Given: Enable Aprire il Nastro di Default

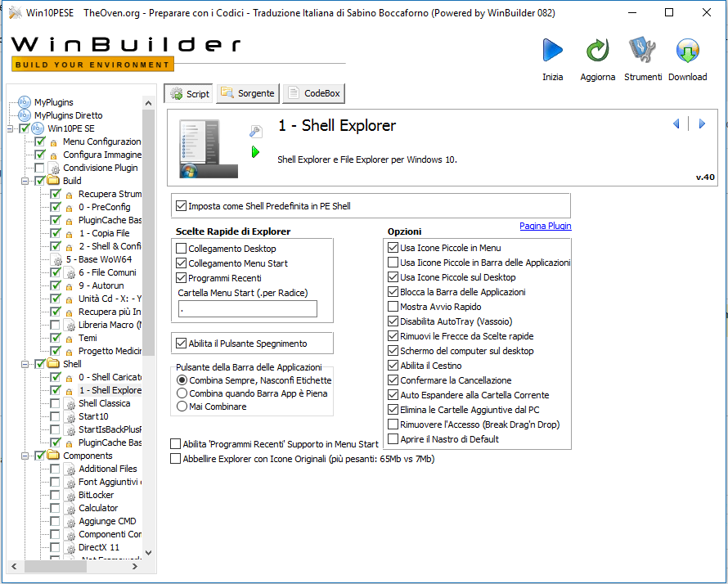Looking at the screenshot, I should point(393,438).
